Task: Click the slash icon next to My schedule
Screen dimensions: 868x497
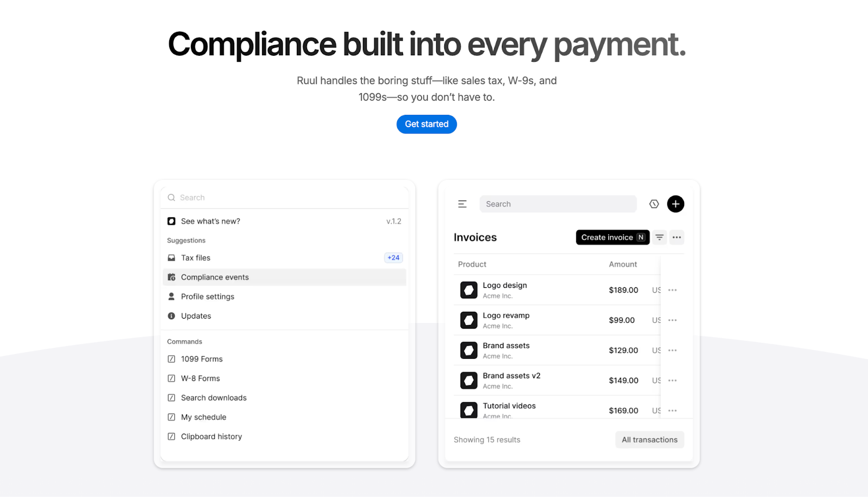Action: click(171, 417)
